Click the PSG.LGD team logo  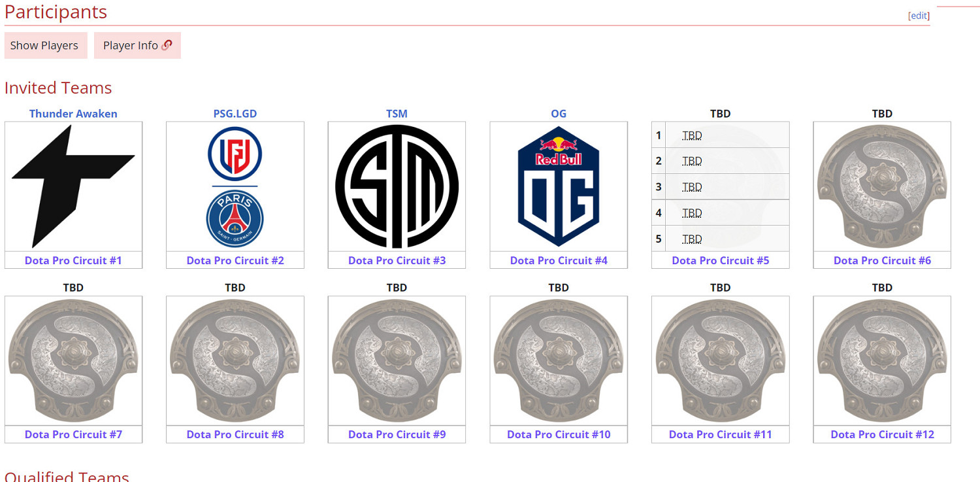pyautogui.click(x=235, y=186)
